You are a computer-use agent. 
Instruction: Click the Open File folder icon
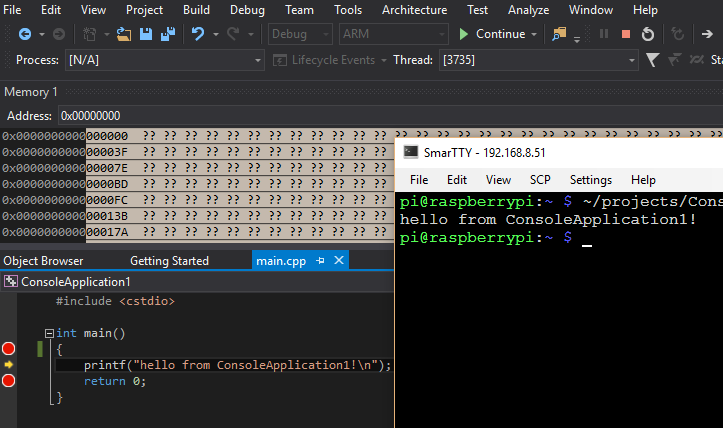[124, 34]
